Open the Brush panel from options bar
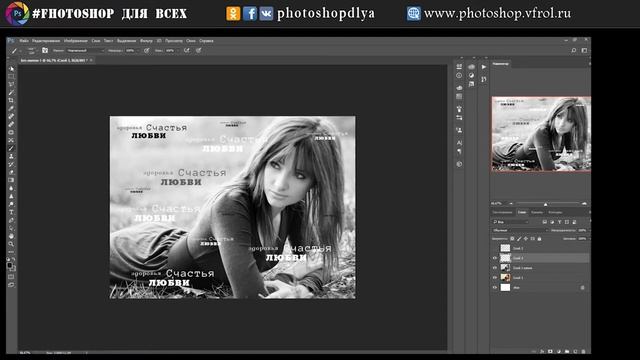This screenshot has height=360, width=640. (x=45, y=50)
